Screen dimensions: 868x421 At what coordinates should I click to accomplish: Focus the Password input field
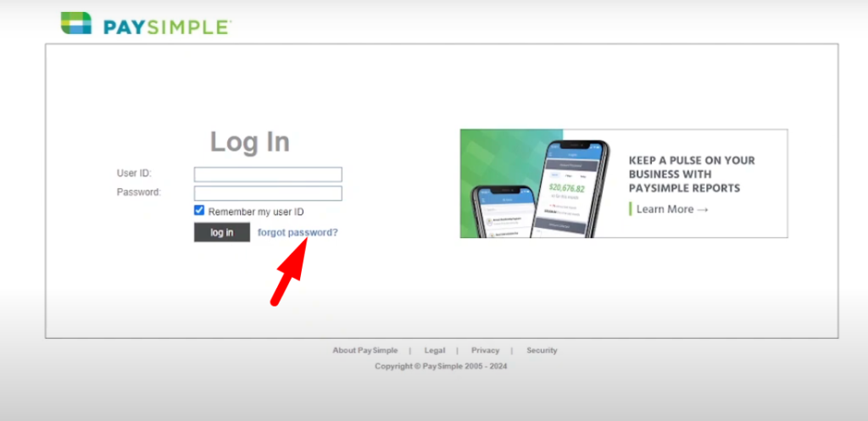(x=268, y=193)
